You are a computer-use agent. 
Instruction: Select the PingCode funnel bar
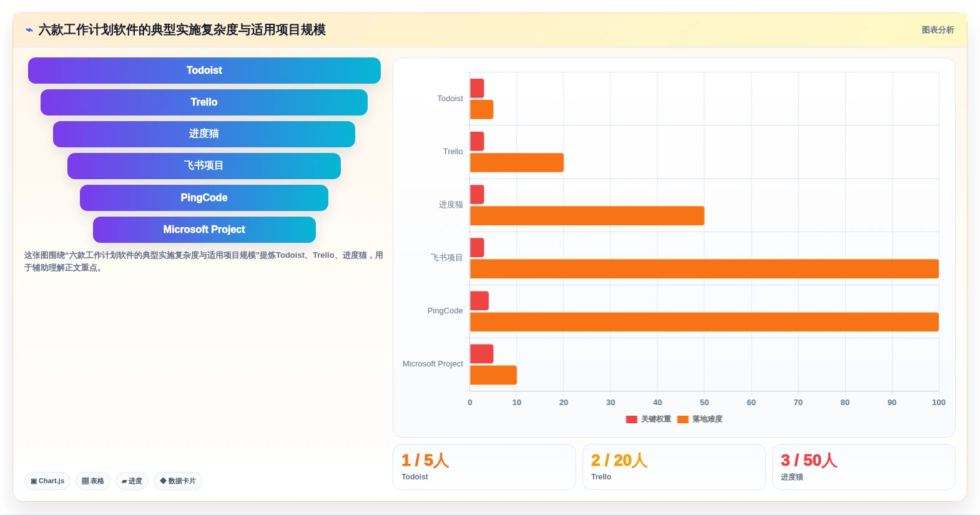coord(204,198)
